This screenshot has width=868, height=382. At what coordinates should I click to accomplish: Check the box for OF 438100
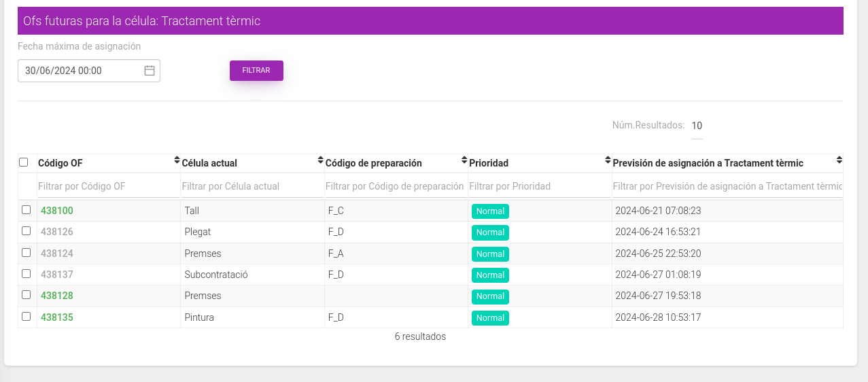pyautogui.click(x=27, y=210)
